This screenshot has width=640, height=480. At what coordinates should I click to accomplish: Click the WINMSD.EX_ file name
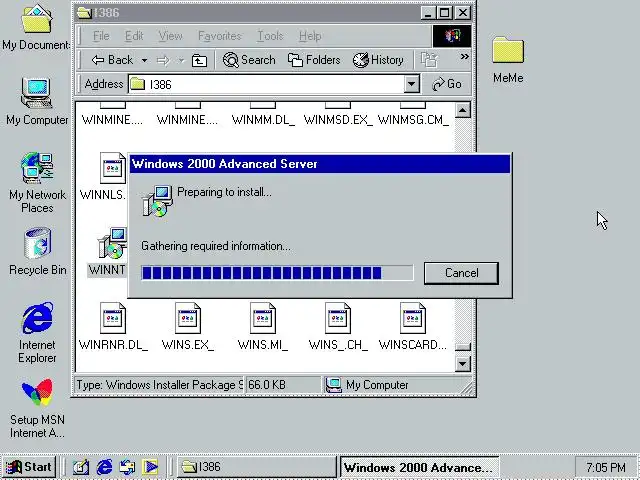(338, 120)
